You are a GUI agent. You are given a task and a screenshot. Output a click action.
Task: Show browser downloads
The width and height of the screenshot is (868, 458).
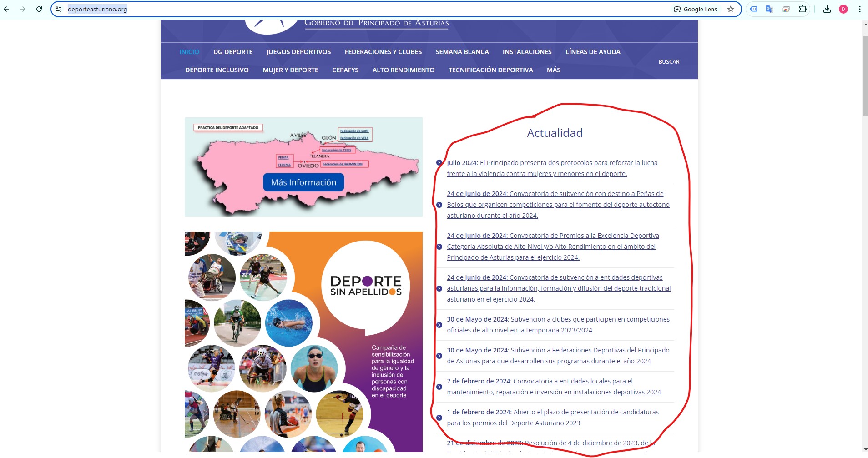pyautogui.click(x=827, y=9)
